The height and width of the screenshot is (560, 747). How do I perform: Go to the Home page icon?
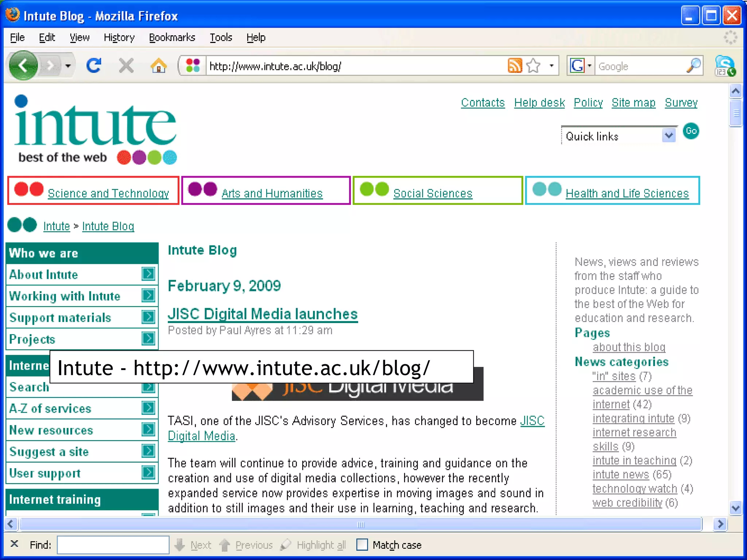click(x=159, y=66)
